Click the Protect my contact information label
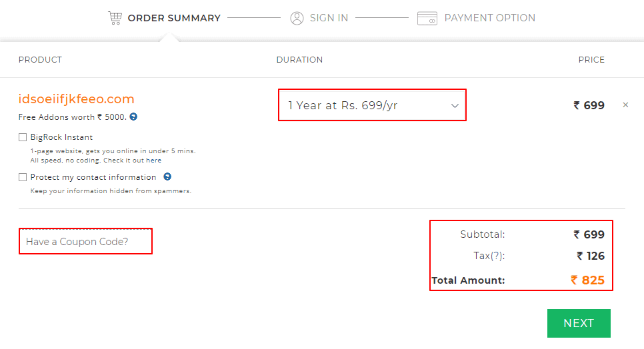Viewport: 644px width, 349px height. (93, 177)
